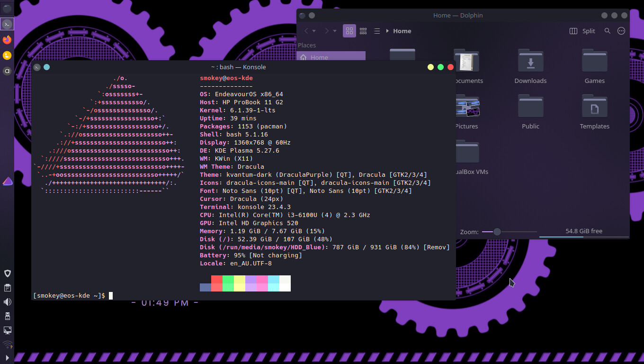Image resolution: width=644 pixels, height=364 pixels.
Task: Click the shield icon in the system tray
Action: 7,273
